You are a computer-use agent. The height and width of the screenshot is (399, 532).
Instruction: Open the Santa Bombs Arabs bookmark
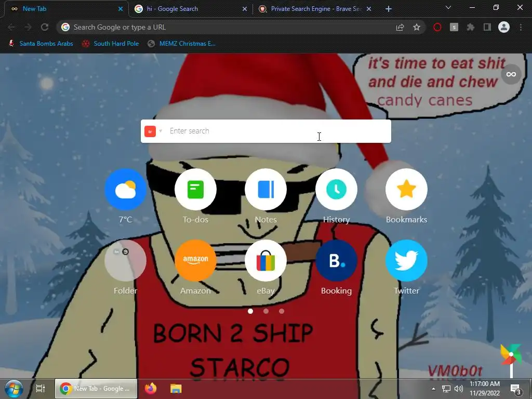[x=41, y=44]
